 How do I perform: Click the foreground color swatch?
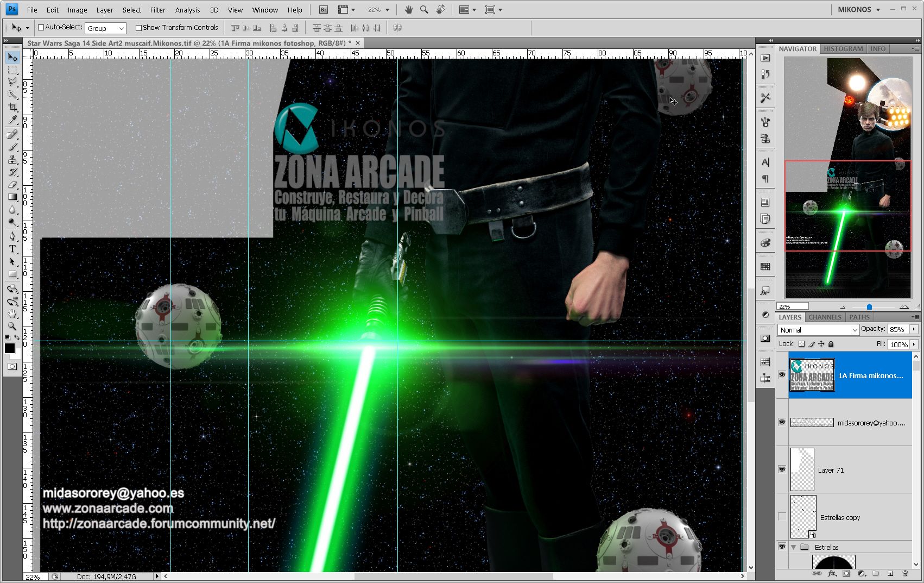pyautogui.click(x=9, y=348)
